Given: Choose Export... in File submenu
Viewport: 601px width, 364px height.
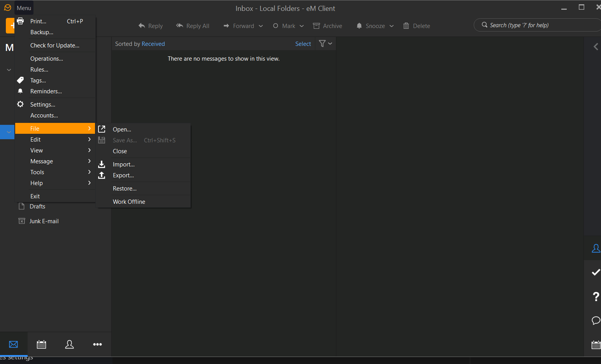Looking at the screenshot, I should point(144,175).
